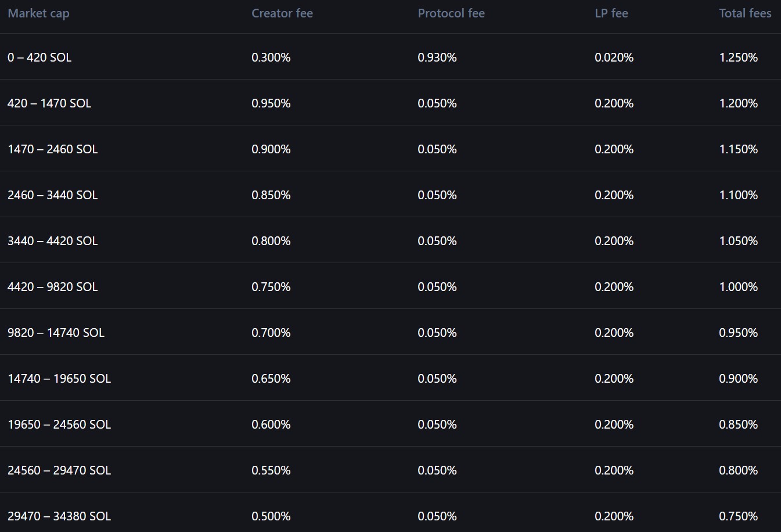Click the 19650 – 24560 SOL cell

(59, 425)
